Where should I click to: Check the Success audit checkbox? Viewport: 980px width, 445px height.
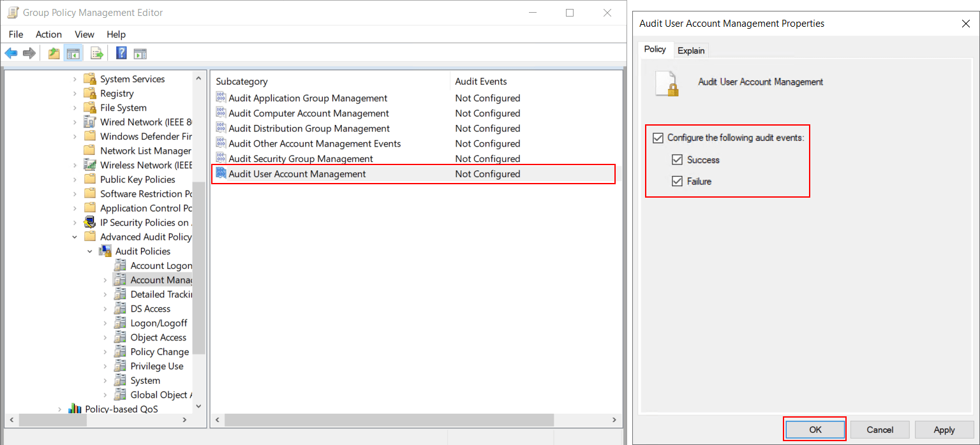pos(677,159)
